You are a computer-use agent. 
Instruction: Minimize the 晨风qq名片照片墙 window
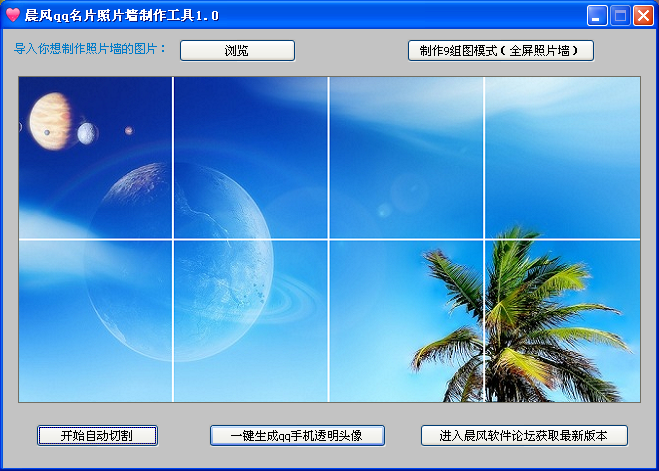pos(597,16)
